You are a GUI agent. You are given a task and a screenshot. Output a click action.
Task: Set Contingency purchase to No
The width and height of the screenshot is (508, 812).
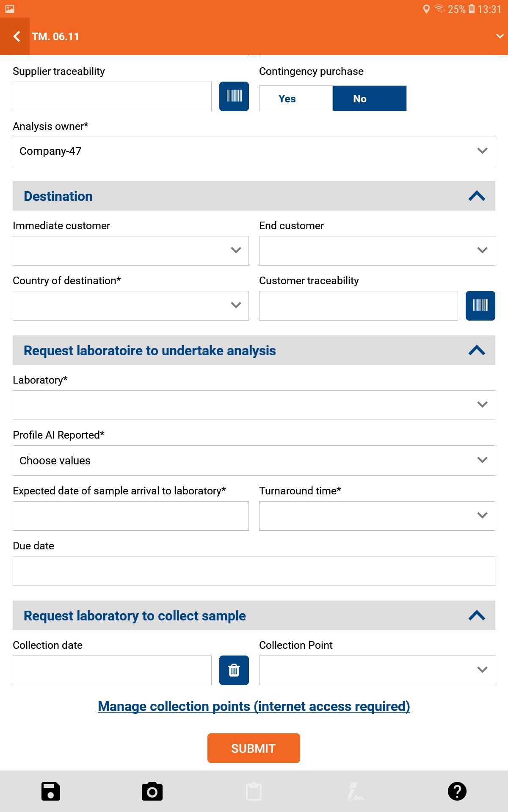coord(370,99)
